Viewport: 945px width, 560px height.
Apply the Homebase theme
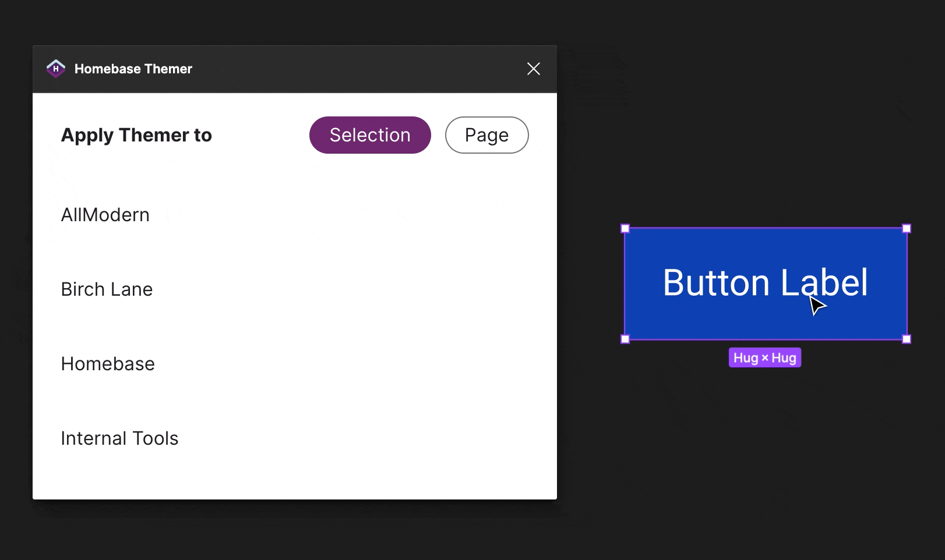(x=107, y=363)
